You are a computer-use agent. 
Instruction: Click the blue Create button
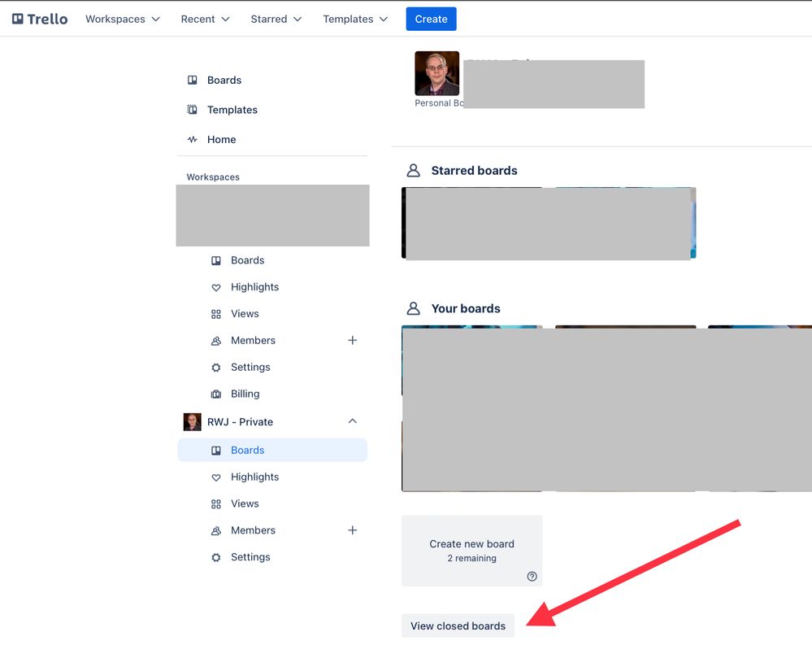[x=431, y=20]
